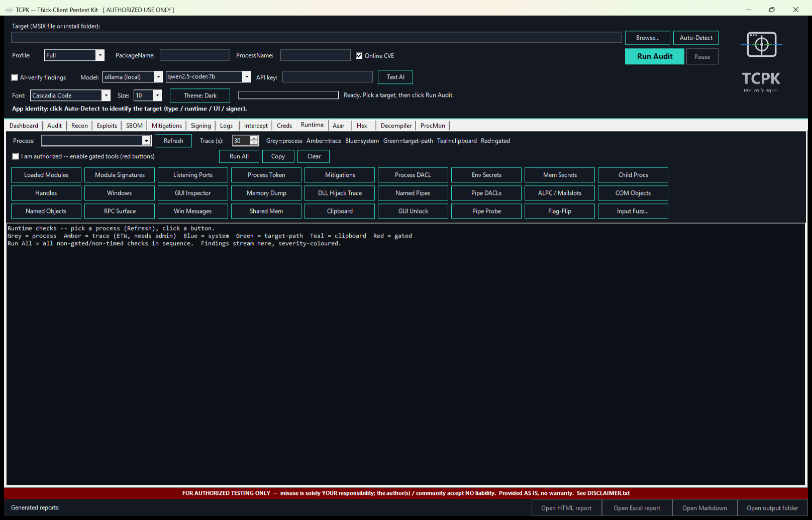The image size is (812, 520).
Task: Toggle the Online CVE checkbox
Action: 359,56
